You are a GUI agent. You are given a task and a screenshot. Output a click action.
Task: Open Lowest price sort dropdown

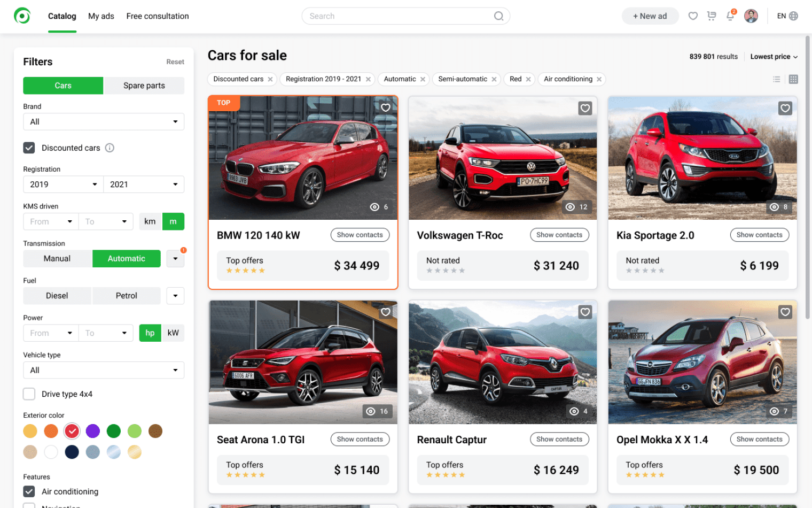pos(774,57)
